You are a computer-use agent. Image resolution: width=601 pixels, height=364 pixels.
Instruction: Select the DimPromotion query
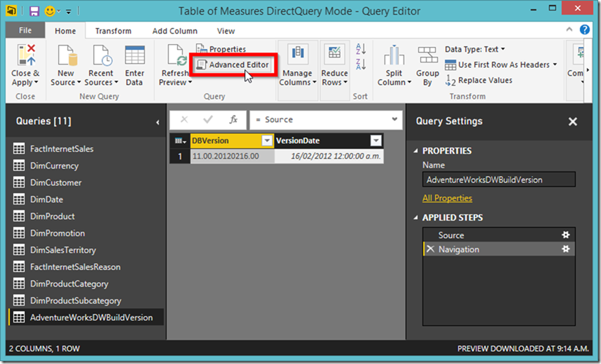coord(86,233)
